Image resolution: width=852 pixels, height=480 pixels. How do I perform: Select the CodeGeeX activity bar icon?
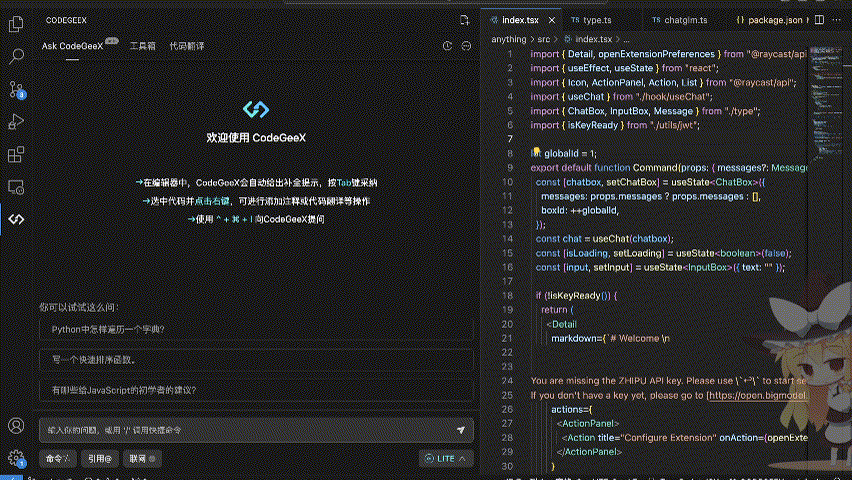16,219
